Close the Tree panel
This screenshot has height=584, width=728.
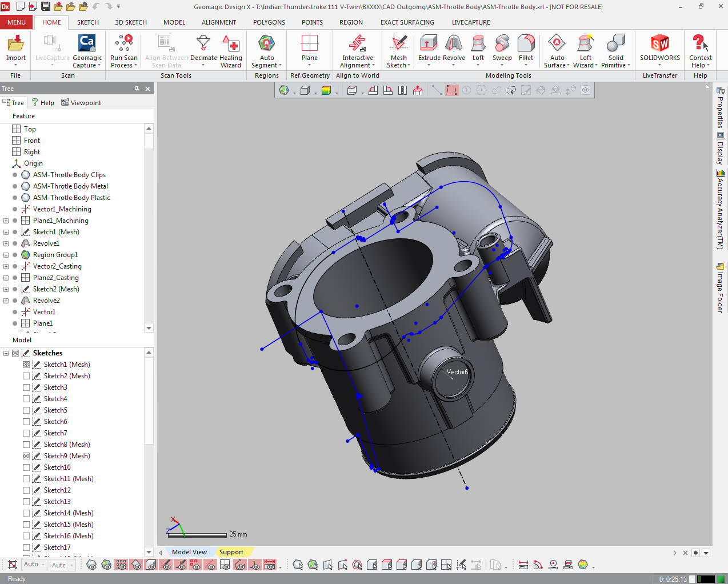[147, 89]
